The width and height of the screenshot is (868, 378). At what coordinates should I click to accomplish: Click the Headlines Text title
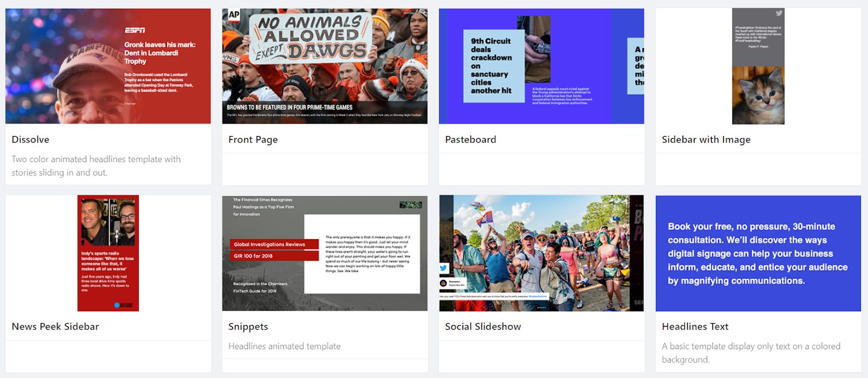pos(695,326)
